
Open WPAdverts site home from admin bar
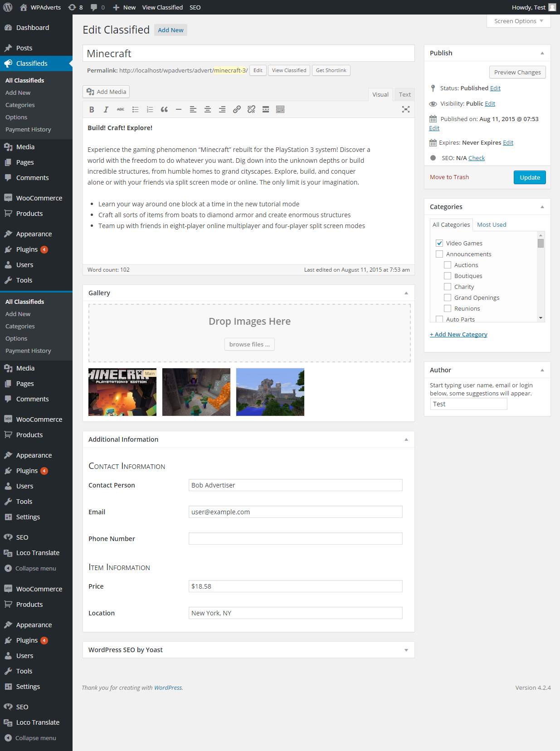pos(40,7)
